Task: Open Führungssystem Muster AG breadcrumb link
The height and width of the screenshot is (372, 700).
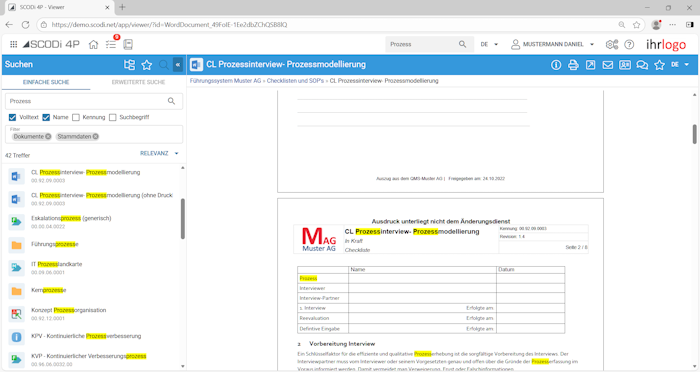Action: click(x=225, y=81)
